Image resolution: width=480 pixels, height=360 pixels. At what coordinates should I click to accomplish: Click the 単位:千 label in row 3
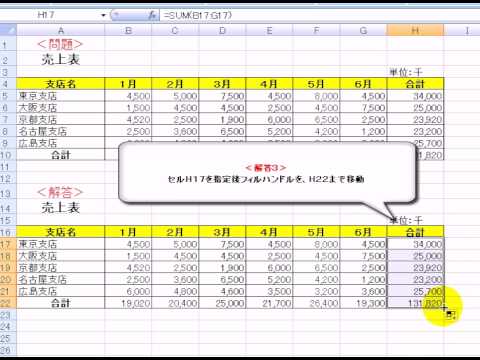[x=406, y=72]
